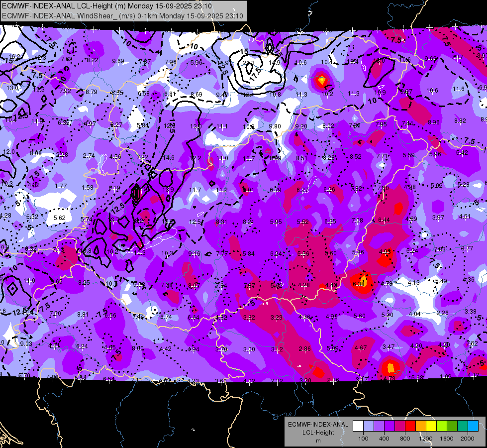Click the grid value 8.96

click(x=434, y=122)
